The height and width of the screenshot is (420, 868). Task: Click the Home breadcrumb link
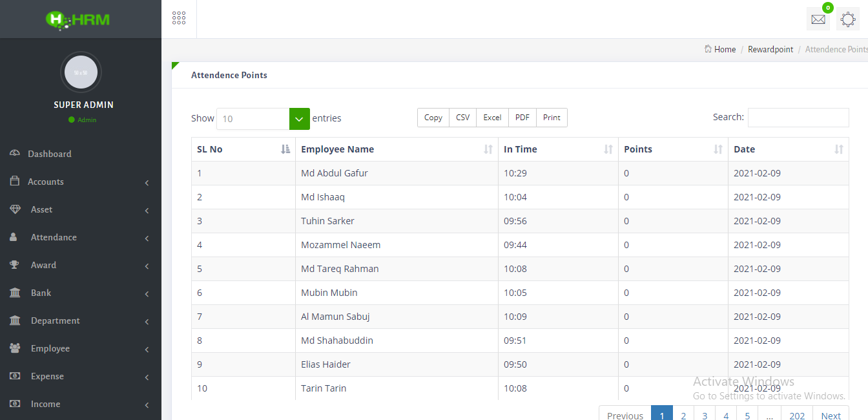(725, 49)
